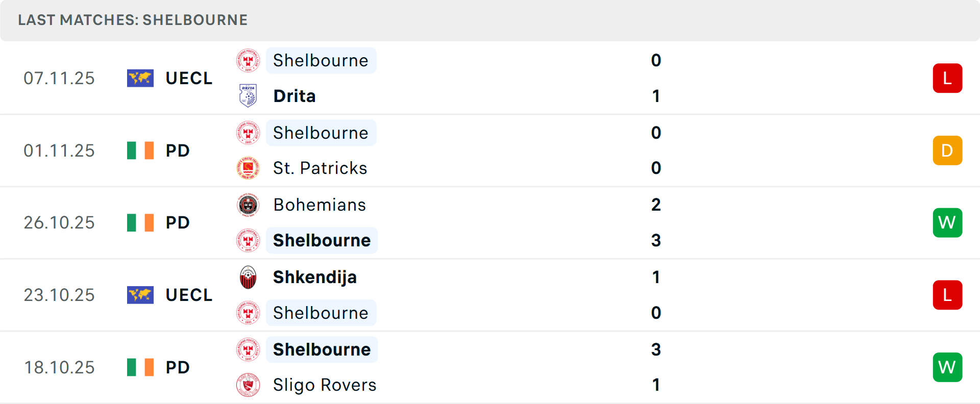Screen dimensions: 980x404
Task: Open the Bohemians team link
Action: click(x=320, y=205)
